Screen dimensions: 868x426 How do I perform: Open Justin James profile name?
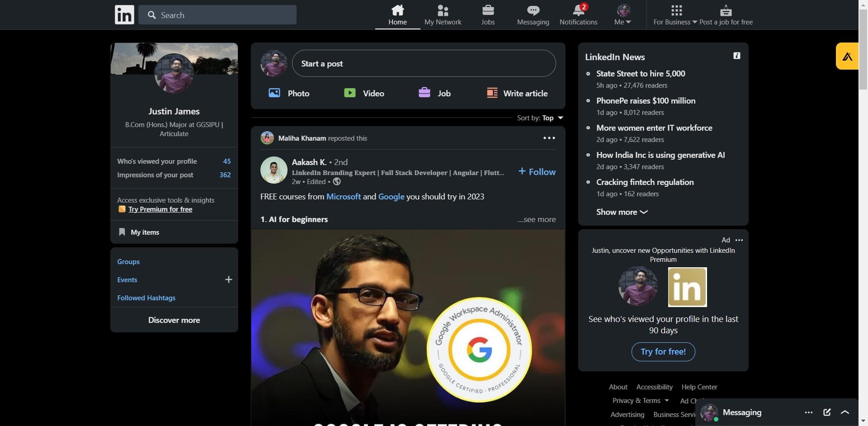[174, 111]
